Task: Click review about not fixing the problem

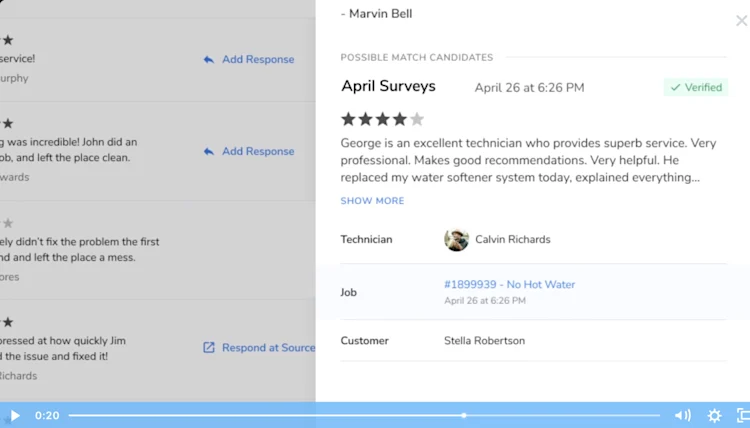Action: click(79, 250)
